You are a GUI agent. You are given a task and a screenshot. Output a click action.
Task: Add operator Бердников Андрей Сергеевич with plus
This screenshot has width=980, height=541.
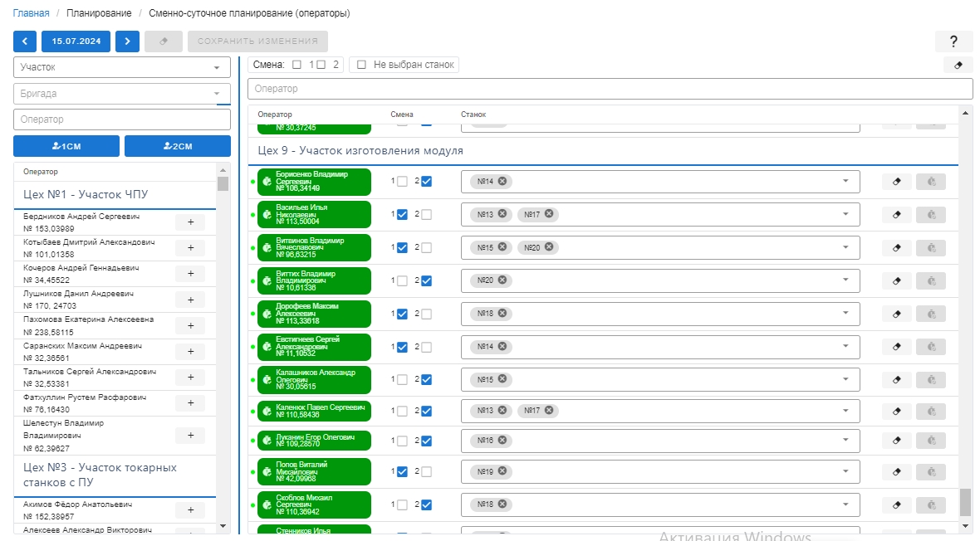pos(190,222)
